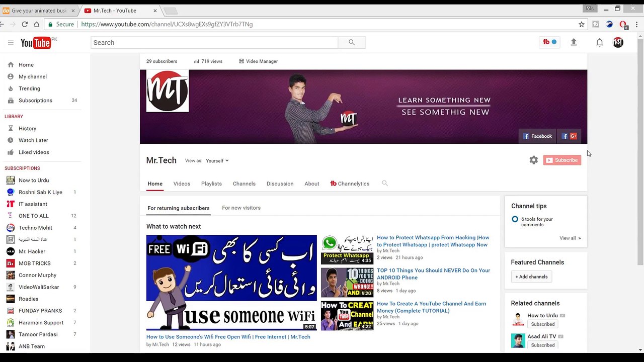Select For returning subscribers view
Image resolution: width=644 pixels, height=362 pixels.
point(179,208)
